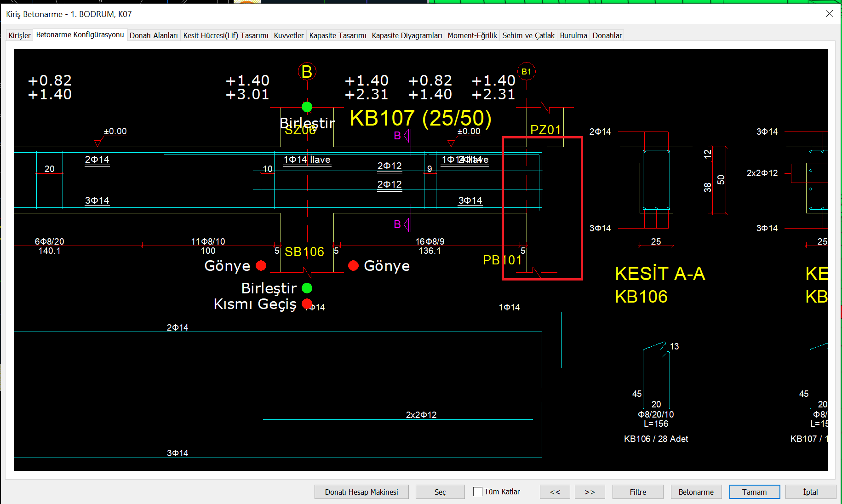Click the yellow KB106 label under KESİT A-A
The width and height of the screenshot is (842, 504).
(x=641, y=297)
